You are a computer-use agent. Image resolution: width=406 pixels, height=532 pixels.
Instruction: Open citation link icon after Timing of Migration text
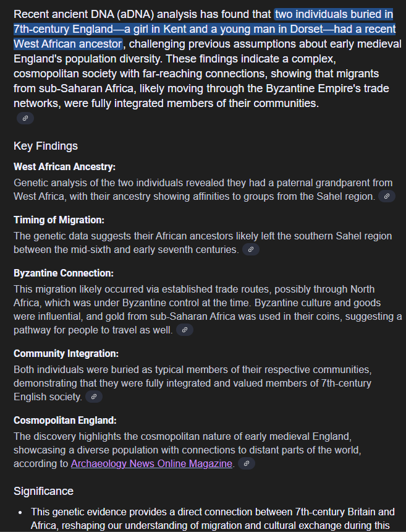click(251, 249)
